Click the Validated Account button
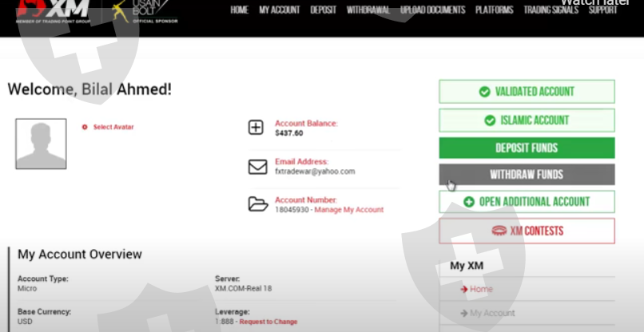This screenshot has height=332, width=644. (x=527, y=92)
